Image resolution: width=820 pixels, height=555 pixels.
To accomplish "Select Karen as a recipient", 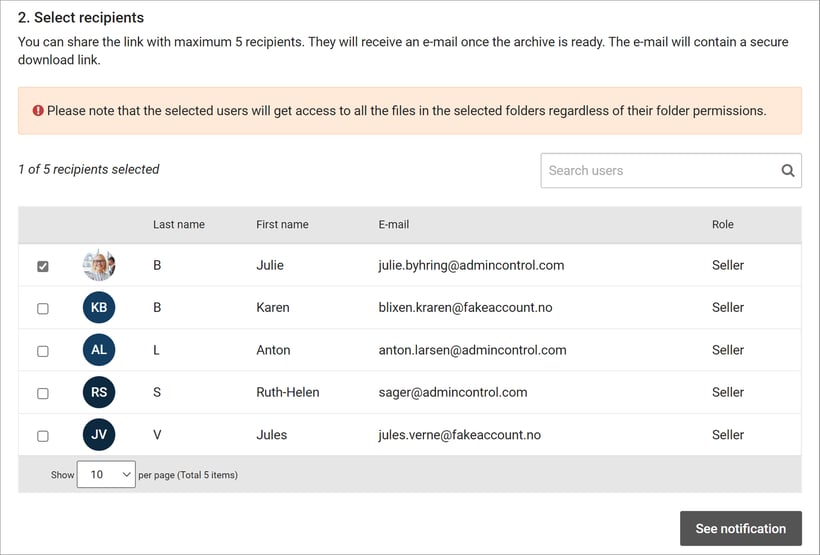I will [x=42, y=309].
